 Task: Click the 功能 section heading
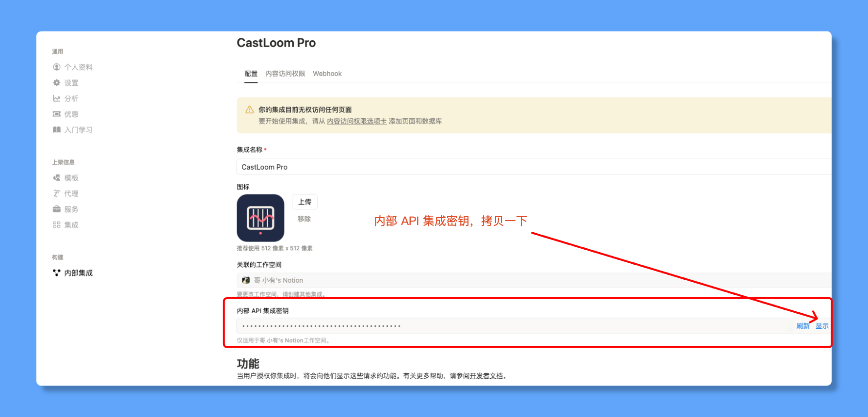pyautogui.click(x=248, y=364)
